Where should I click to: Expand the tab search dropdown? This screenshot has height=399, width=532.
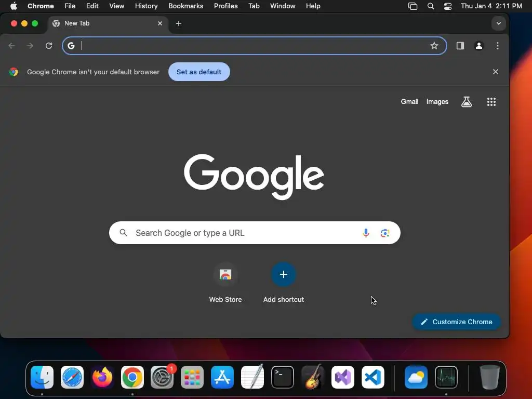[x=498, y=23]
